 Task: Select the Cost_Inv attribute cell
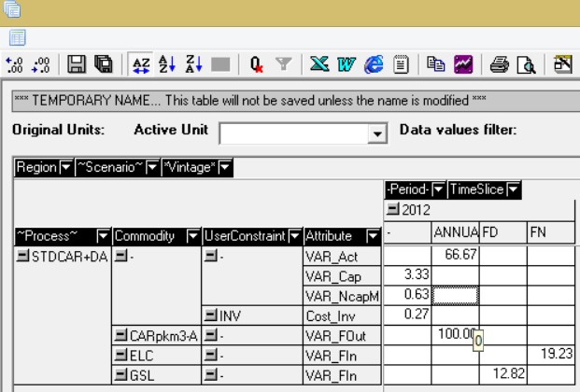pyautogui.click(x=342, y=316)
